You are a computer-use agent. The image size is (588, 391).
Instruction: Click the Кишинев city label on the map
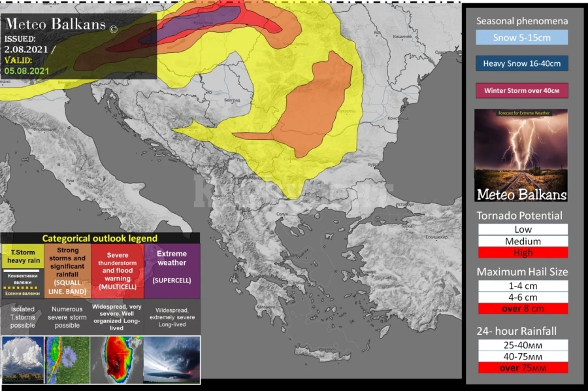tap(404, 37)
